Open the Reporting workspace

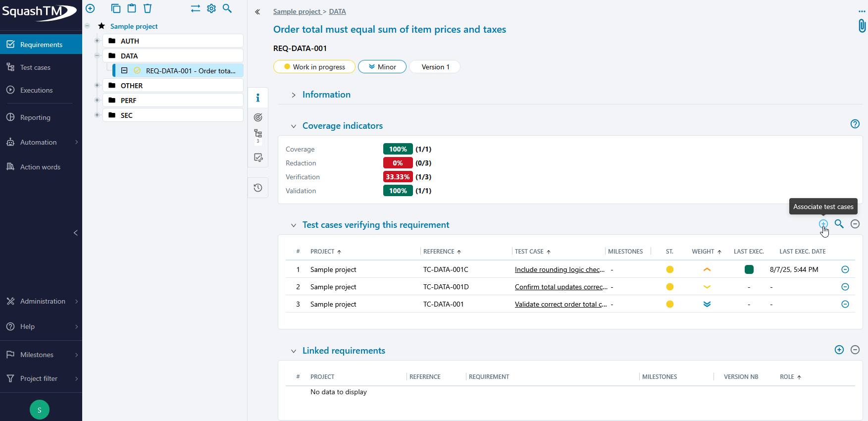pos(35,117)
